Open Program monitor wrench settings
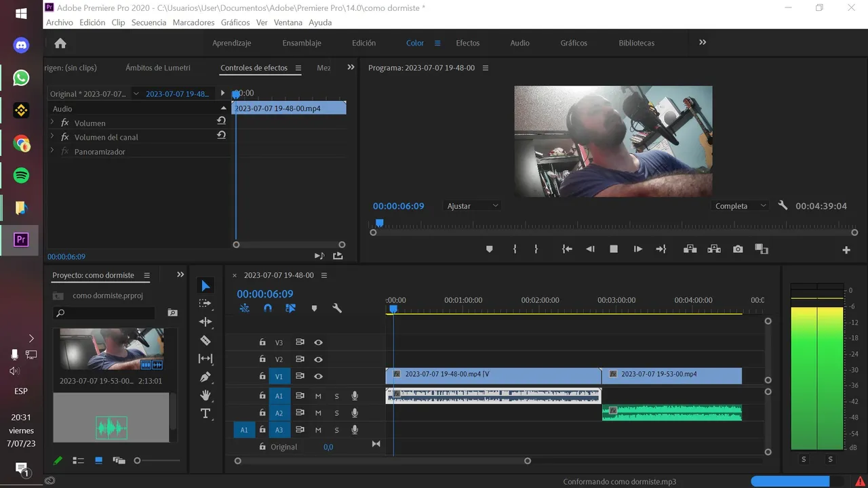 pyautogui.click(x=783, y=205)
